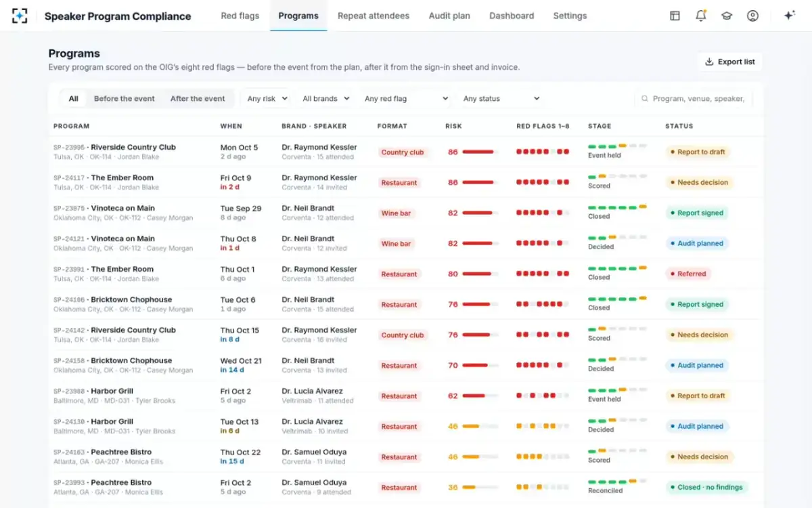This screenshot has width=812, height=508.
Task: Select the Programs tab
Action: 298,16
